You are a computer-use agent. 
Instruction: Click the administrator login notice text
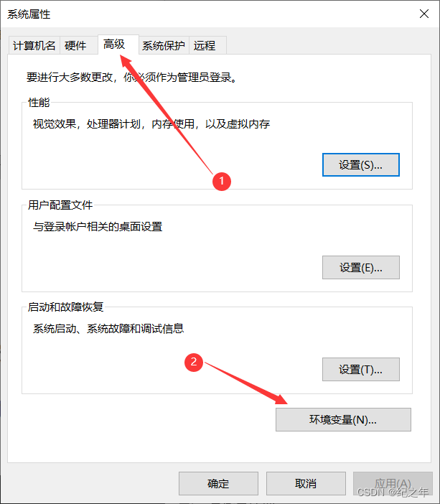[x=132, y=77]
